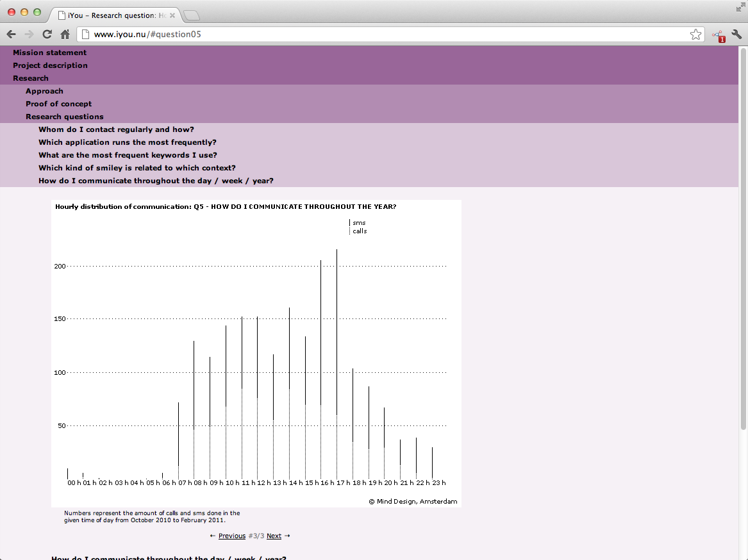Open a new browser tab
Viewport: 748px width, 560px height.
pyautogui.click(x=192, y=15)
